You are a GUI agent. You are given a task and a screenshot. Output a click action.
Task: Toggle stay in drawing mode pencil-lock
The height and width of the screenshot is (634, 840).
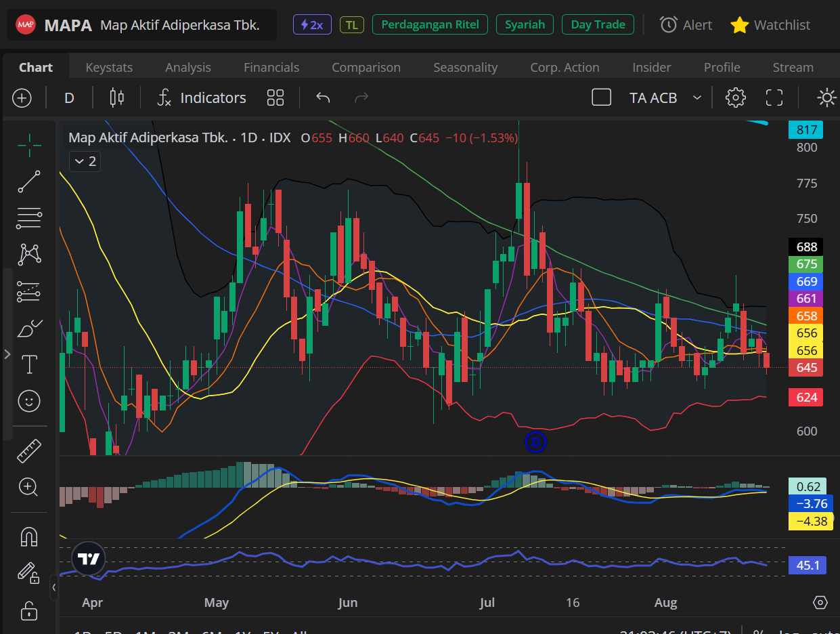click(x=28, y=573)
